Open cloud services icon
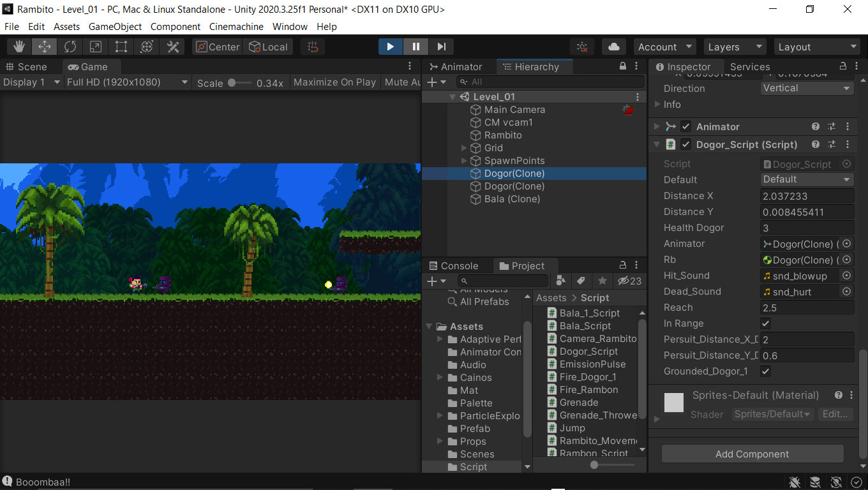The image size is (868, 490). [x=614, y=47]
